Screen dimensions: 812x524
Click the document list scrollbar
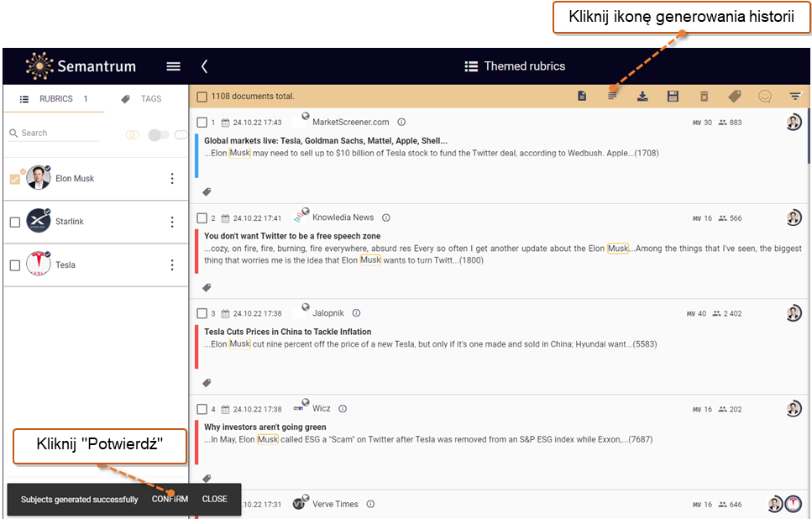click(x=809, y=136)
